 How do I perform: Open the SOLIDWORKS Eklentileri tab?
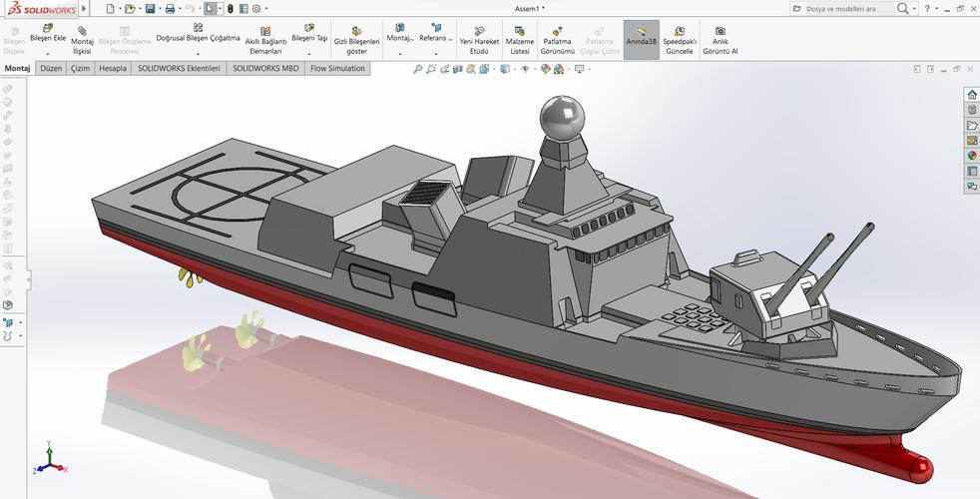coord(179,69)
